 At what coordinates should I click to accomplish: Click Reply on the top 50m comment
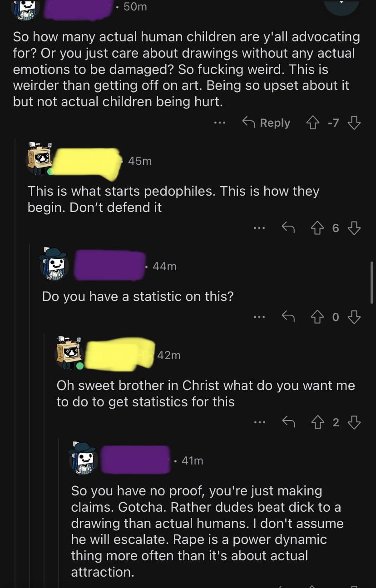tap(266, 123)
